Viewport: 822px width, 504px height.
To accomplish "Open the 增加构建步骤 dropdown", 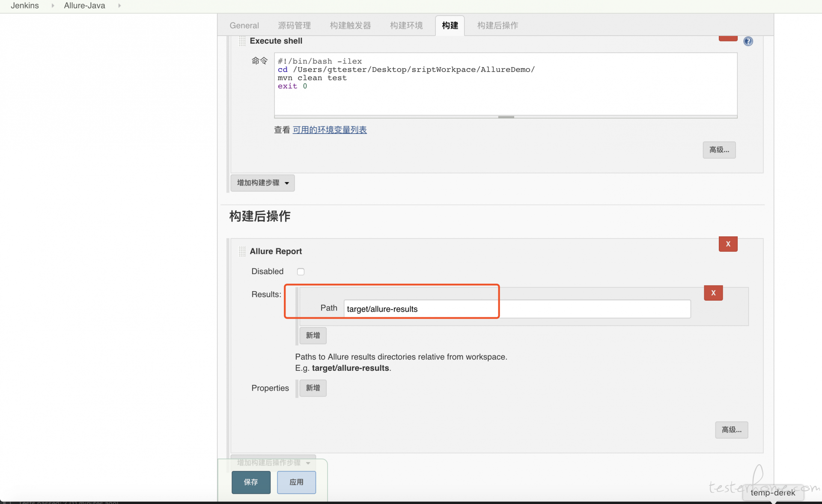I will (262, 183).
